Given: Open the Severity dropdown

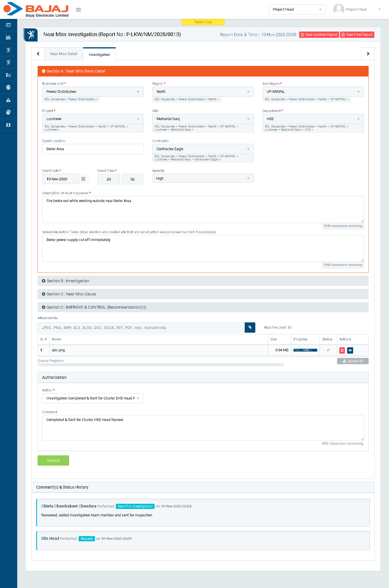Looking at the screenshot, I should [203, 178].
